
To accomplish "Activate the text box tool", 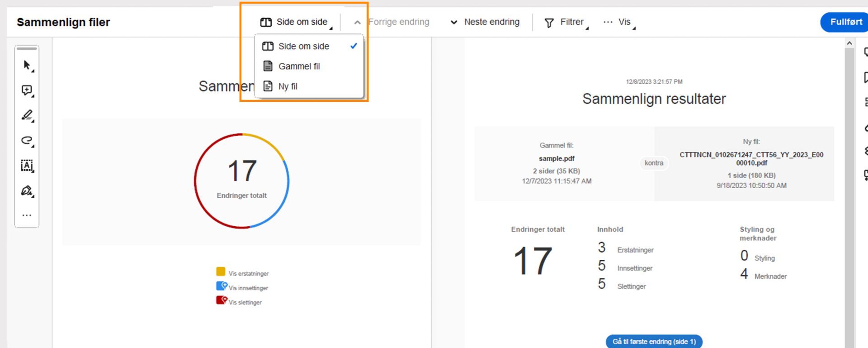I will pos(27,166).
